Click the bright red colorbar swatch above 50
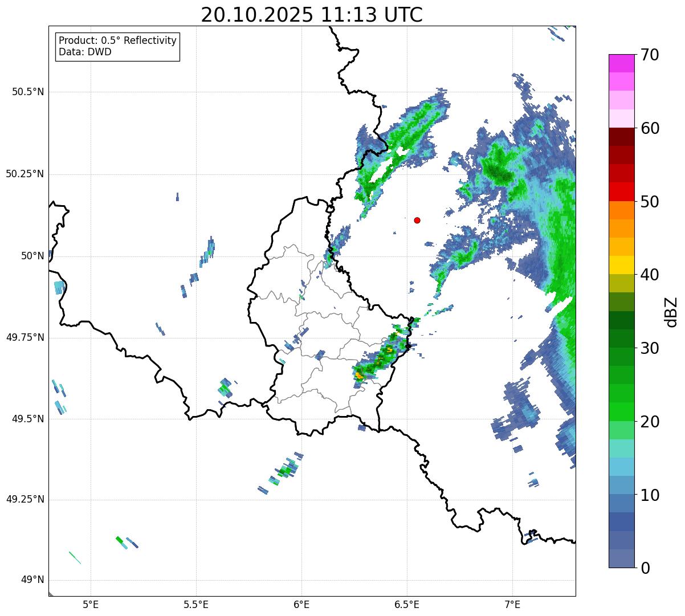The width and height of the screenshot is (685, 616). click(621, 192)
